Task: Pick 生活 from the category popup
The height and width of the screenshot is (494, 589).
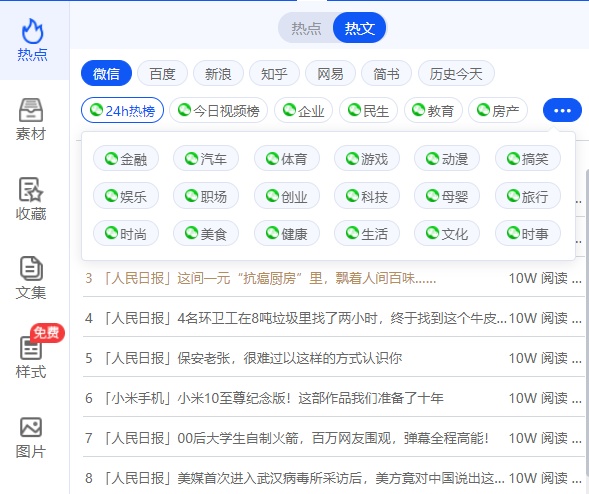Action: [x=367, y=233]
